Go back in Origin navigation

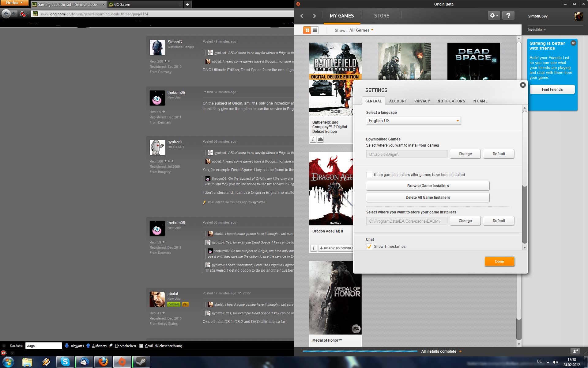[302, 16]
